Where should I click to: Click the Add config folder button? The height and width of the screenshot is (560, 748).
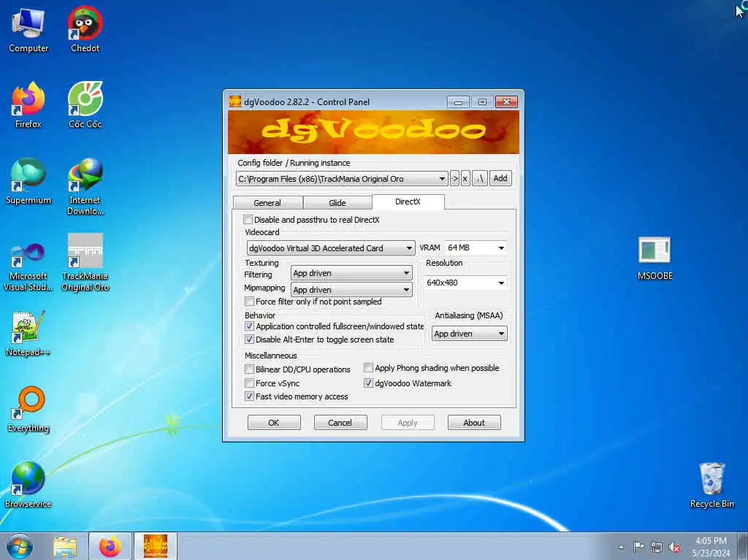tap(500, 178)
